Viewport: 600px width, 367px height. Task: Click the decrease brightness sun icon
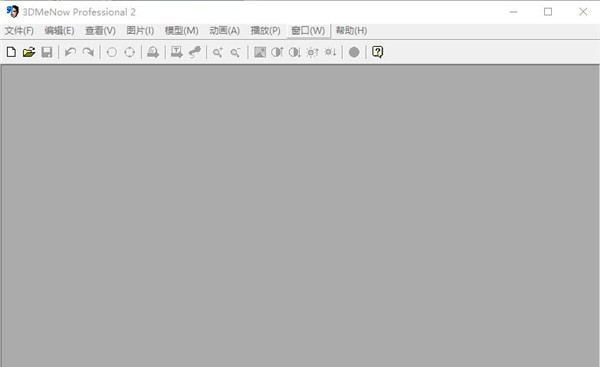[x=331, y=52]
